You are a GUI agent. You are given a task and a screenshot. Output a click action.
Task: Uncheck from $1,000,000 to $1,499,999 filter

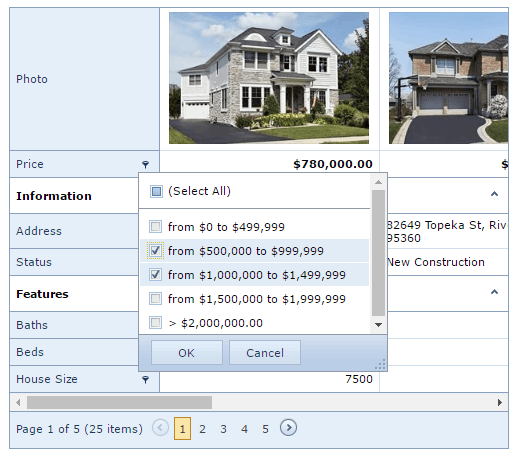155,275
